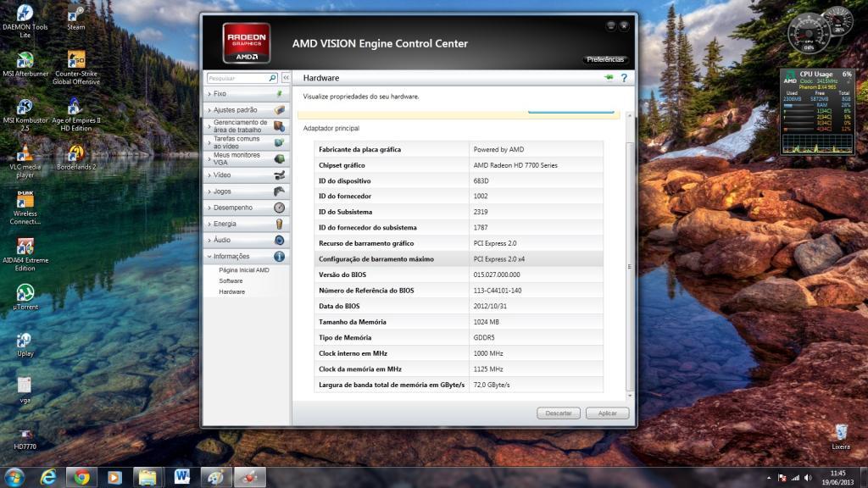Open Age of Empires II HD Edition
This screenshot has height=488, width=868.
(75, 115)
